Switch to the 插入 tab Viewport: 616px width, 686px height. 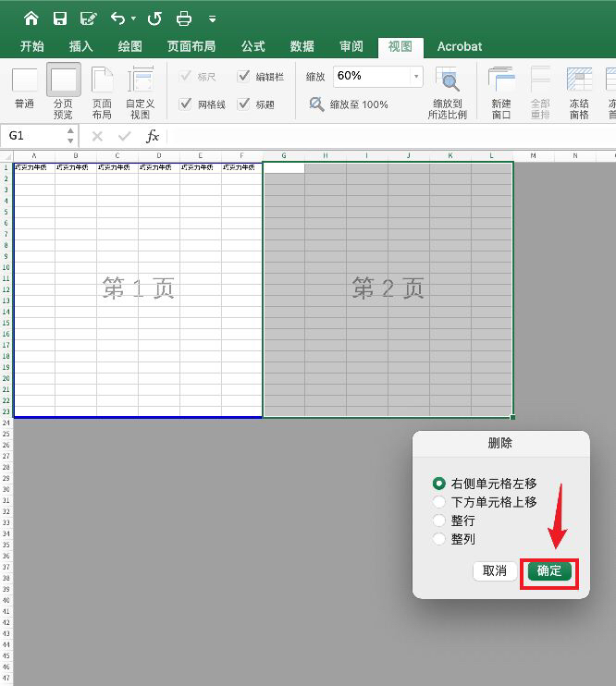tap(81, 46)
